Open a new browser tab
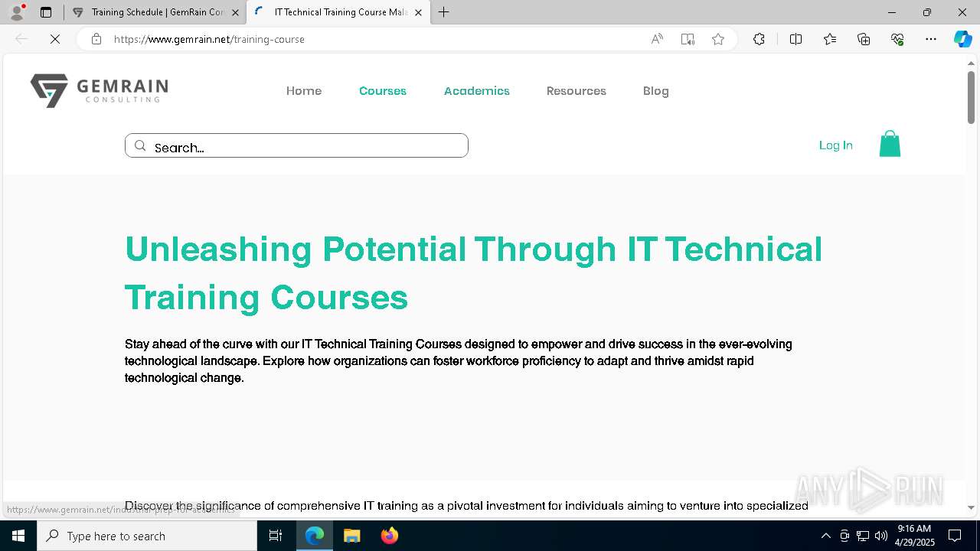Screen dimensions: 980x551 pyautogui.click(x=444, y=12)
